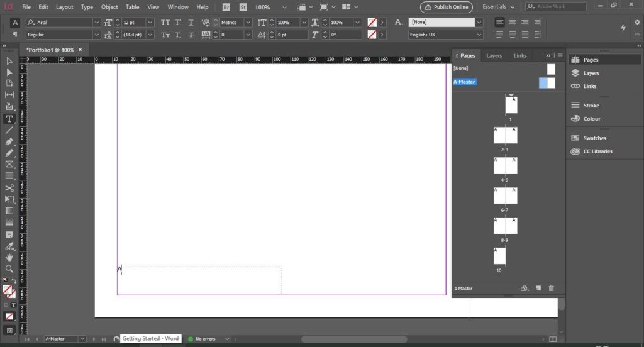Toggle Small Caps formatting
The height and width of the screenshot is (347, 644).
pos(165,35)
